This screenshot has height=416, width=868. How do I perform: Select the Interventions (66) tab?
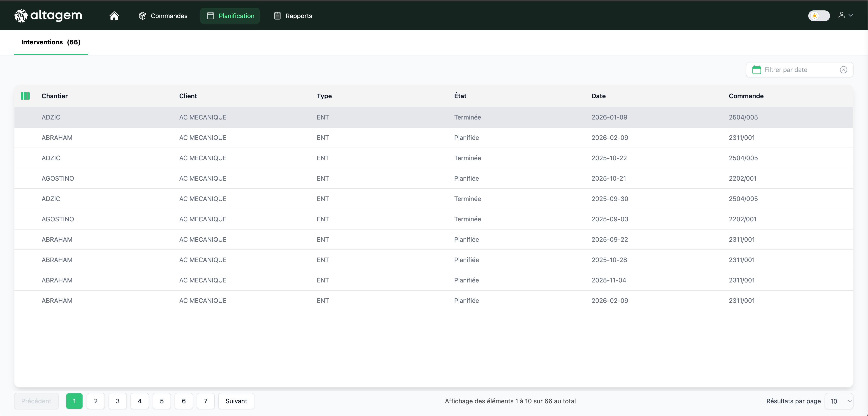(x=50, y=42)
